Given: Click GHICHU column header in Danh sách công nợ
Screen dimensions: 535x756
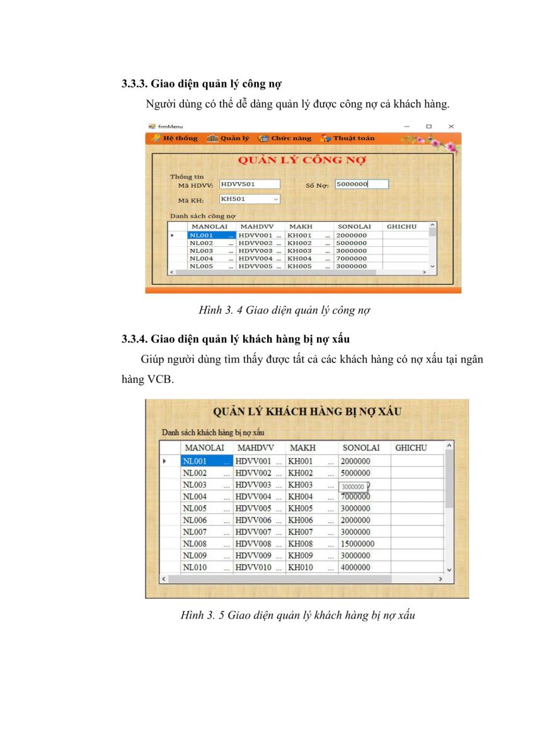Looking at the screenshot, I should (405, 226).
